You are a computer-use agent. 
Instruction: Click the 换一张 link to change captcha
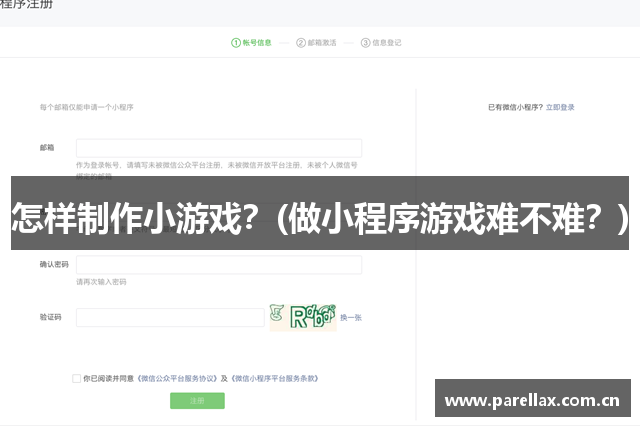(351, 317)
